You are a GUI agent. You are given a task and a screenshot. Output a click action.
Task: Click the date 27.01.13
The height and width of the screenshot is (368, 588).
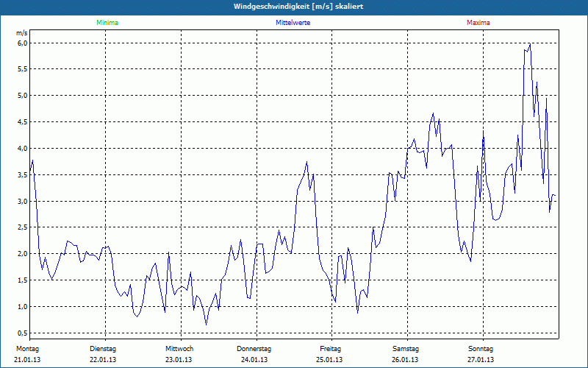point(481,360)
